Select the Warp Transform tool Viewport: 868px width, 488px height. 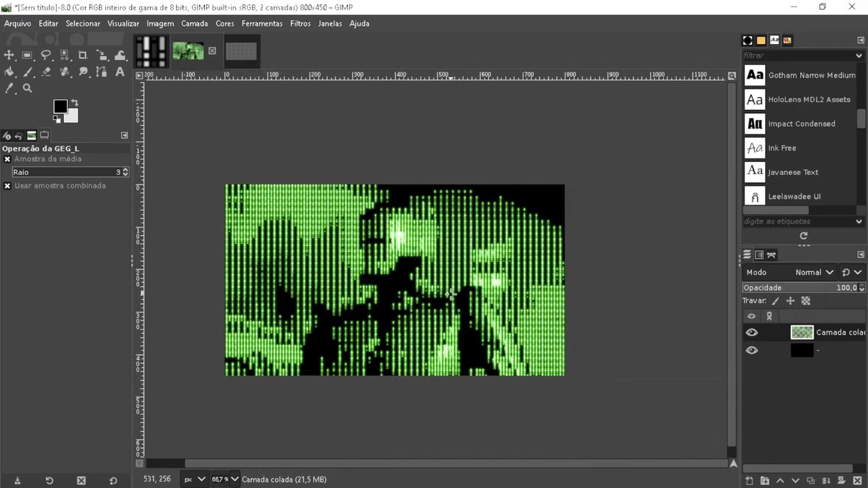pos(120,55)
